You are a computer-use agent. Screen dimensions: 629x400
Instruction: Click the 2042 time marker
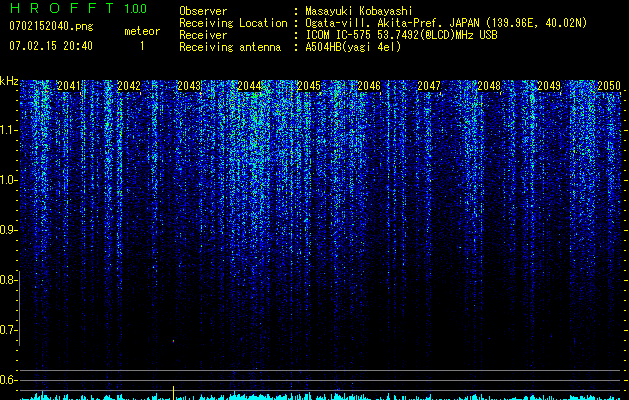pos(129,86)
